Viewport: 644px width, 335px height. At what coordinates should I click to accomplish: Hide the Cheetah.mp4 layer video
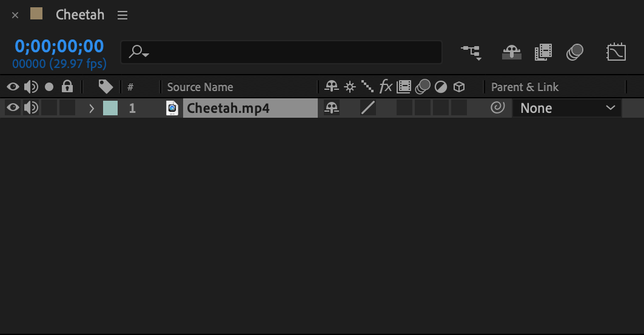(13, 108)
